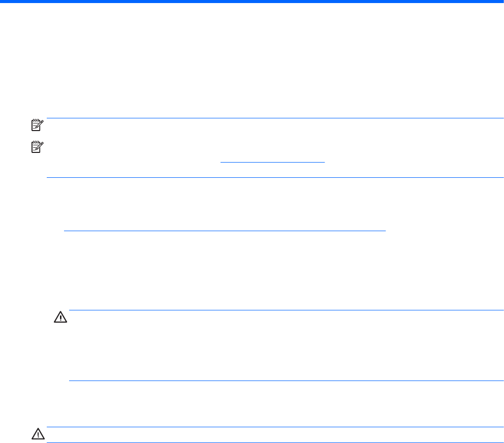
Task: Click the blue rule closing the note block
Action: tap(274, 177)
